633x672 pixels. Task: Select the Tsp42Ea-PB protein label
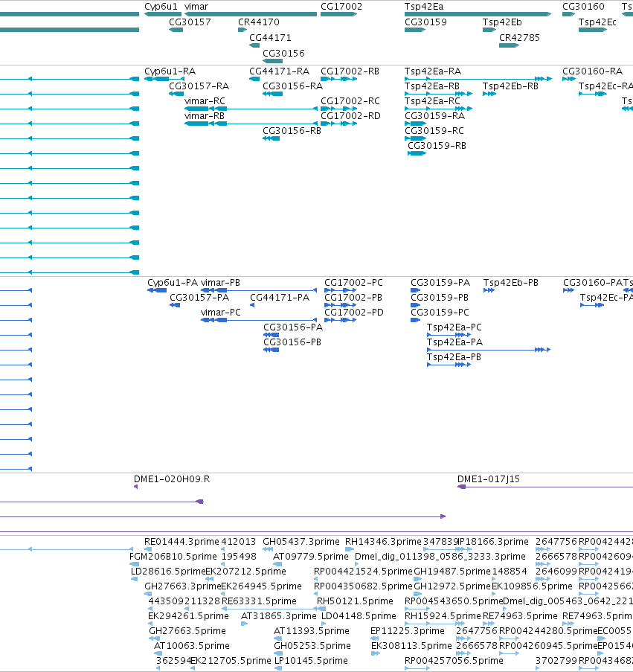coord(454,357)
